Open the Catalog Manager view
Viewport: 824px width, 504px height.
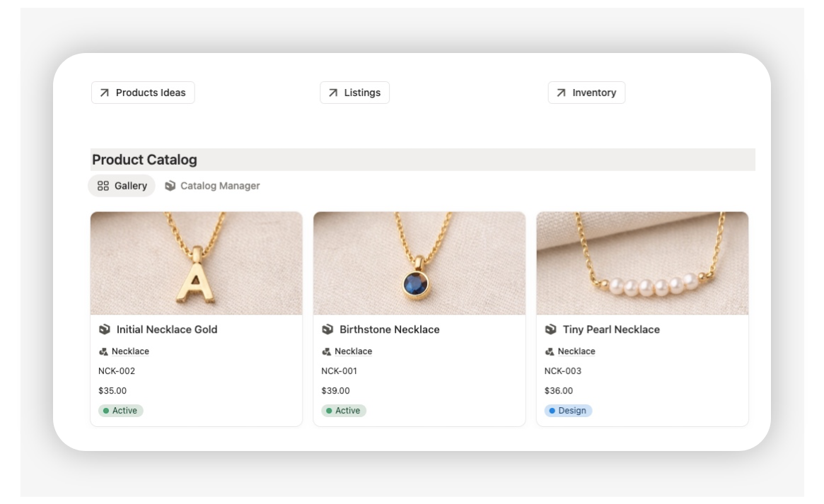click(x=218, y=185)
